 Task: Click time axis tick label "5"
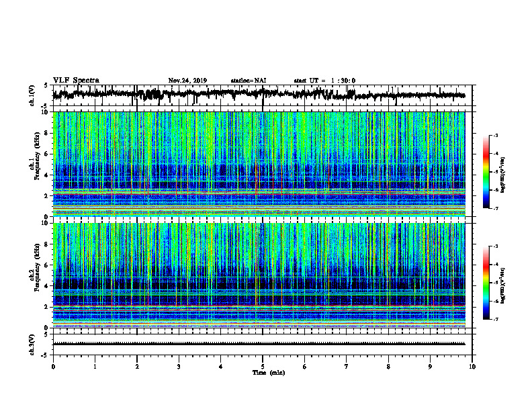tap(263, 367)
